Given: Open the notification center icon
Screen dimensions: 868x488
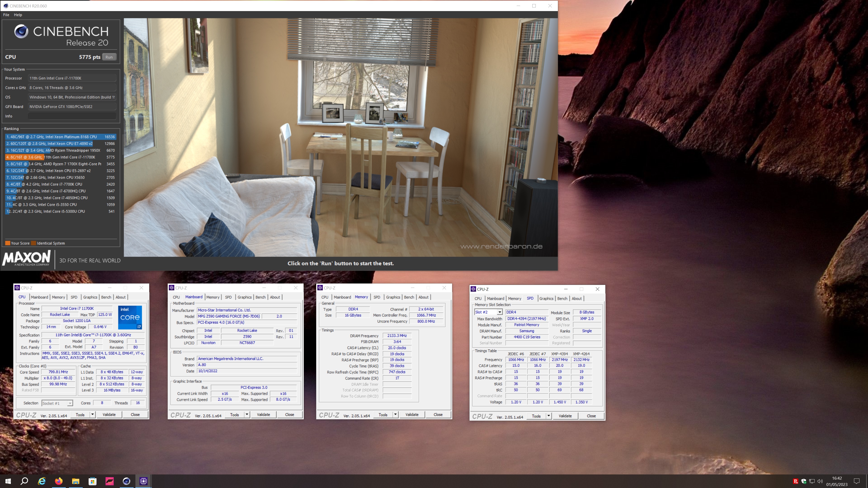Looking at the screenshot, I should [856, 481].
